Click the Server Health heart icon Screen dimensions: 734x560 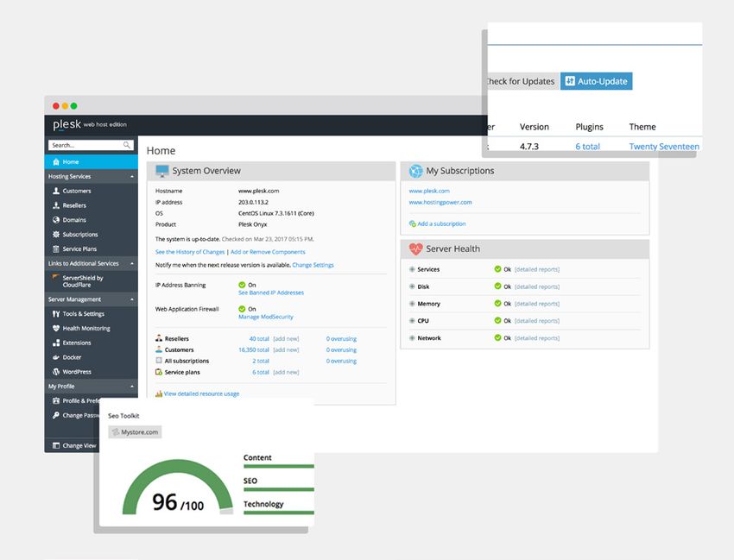coord(415,249)
